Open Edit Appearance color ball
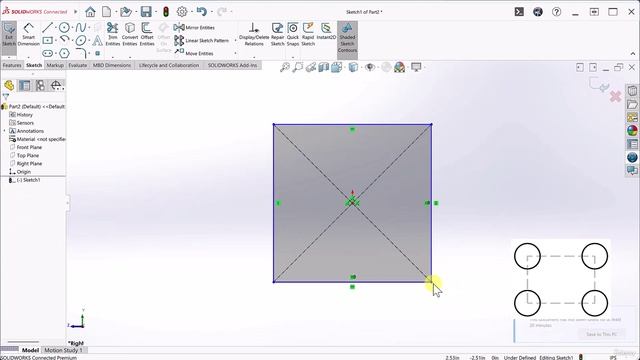Viewport: 640px width, 360px height. [400, 67]
